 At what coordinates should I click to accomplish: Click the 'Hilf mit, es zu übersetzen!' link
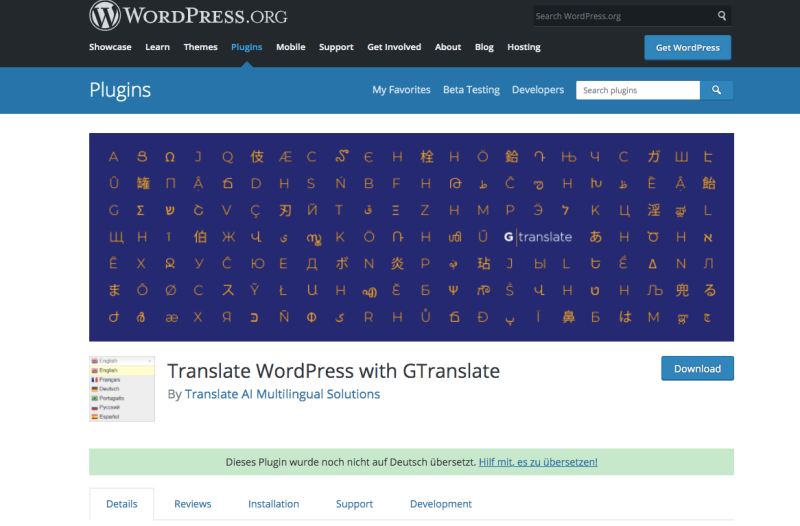click(538, 462)
